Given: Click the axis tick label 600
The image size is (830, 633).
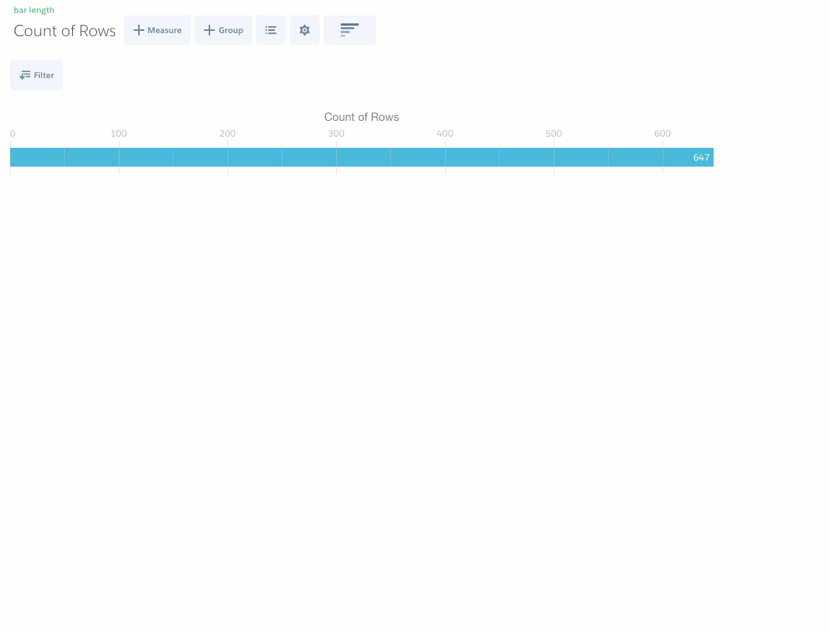Looking at the screenshot, I should [663, 134].
